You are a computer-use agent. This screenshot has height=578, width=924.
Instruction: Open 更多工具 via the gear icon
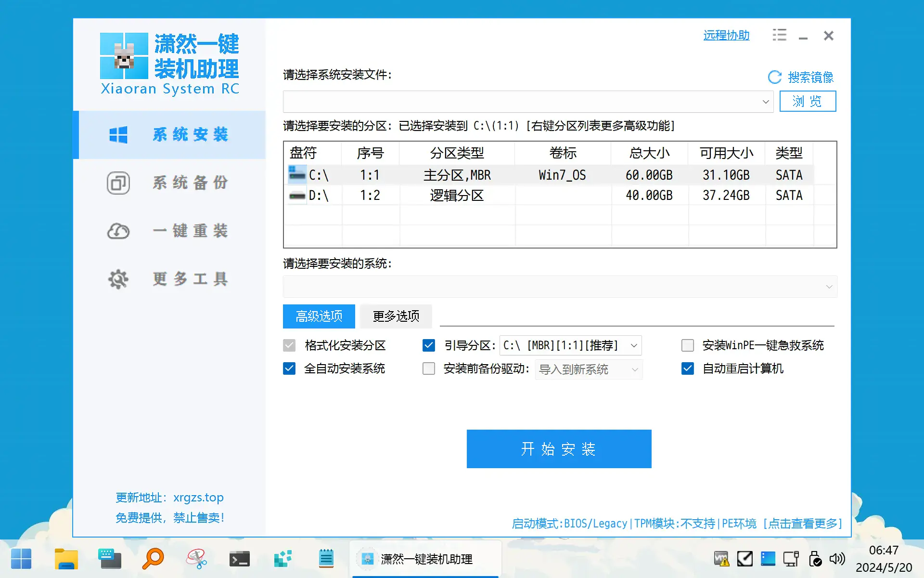tap(118, 279)
